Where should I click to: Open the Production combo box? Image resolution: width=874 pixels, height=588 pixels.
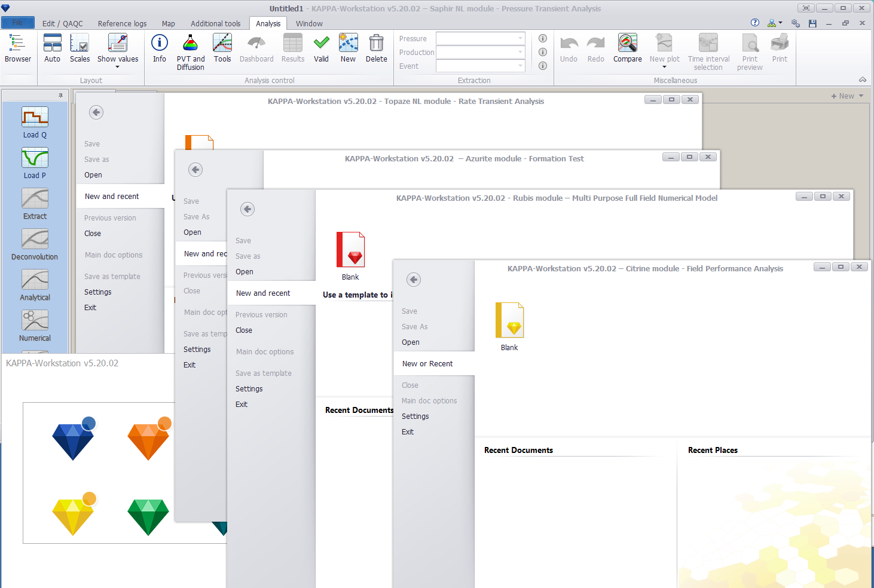pyautogui.click(x=481, y=52)
